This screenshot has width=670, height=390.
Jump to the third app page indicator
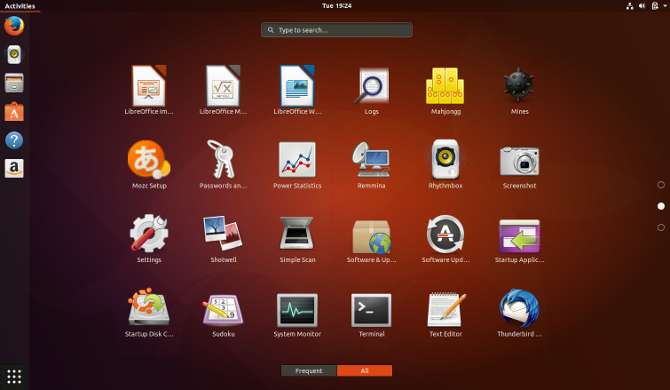661,227
